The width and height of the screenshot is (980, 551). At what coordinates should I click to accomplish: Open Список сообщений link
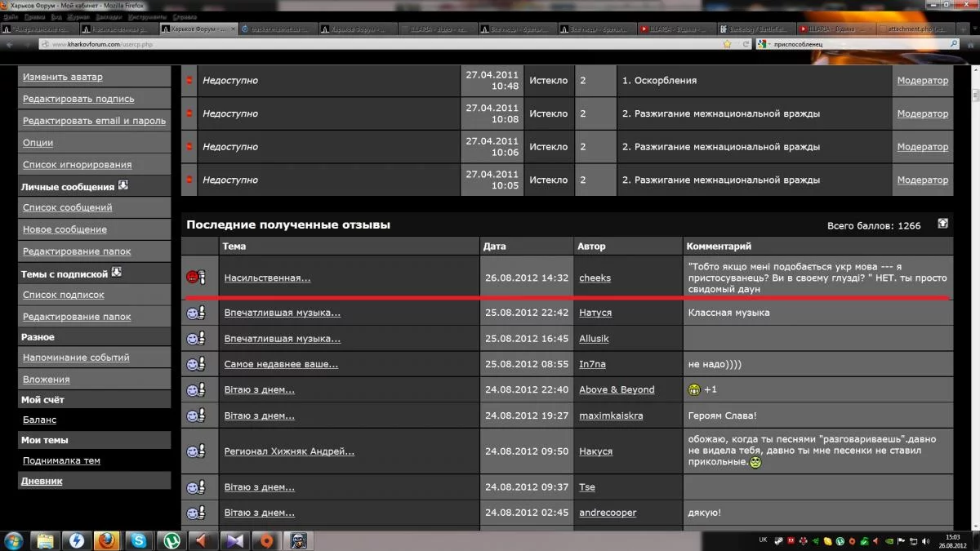pos(68,207)
